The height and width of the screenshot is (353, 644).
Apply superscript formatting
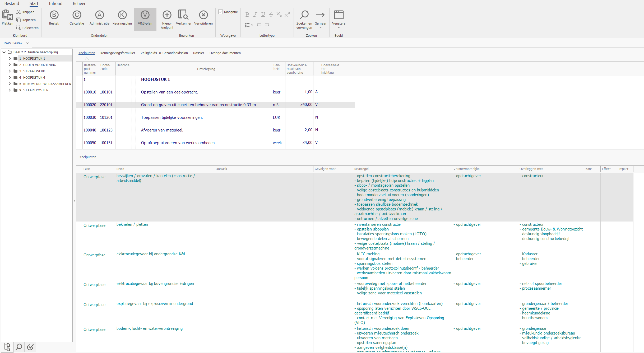pos(287,15)
